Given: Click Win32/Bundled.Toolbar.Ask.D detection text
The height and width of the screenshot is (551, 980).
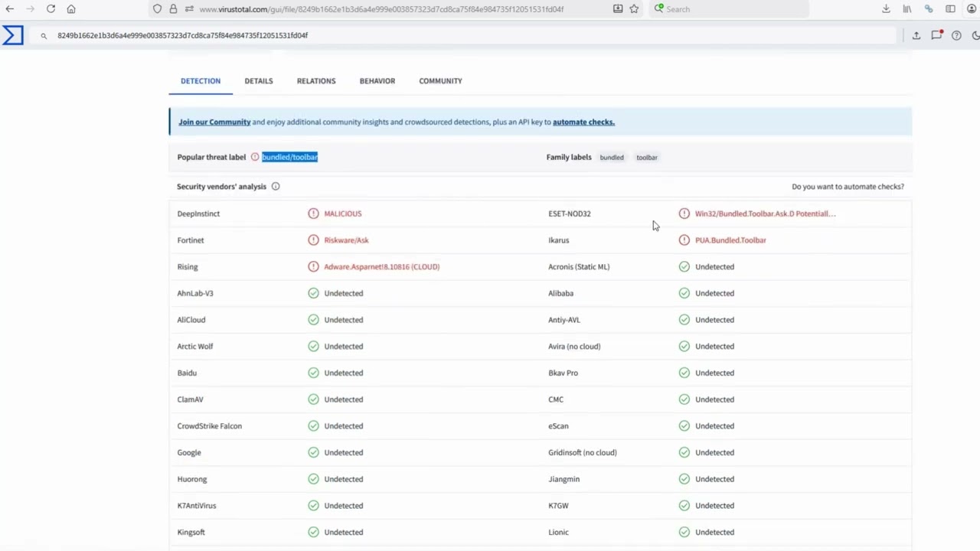Looking at the screenshot, I should [765, 214].
